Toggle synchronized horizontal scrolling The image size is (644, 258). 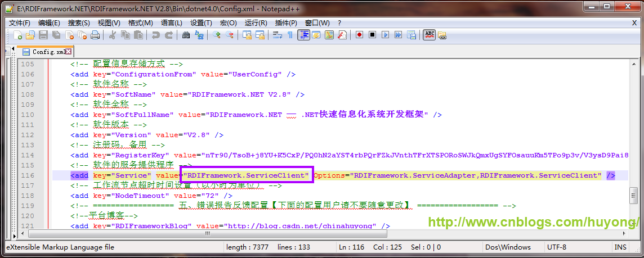[260, 35]
